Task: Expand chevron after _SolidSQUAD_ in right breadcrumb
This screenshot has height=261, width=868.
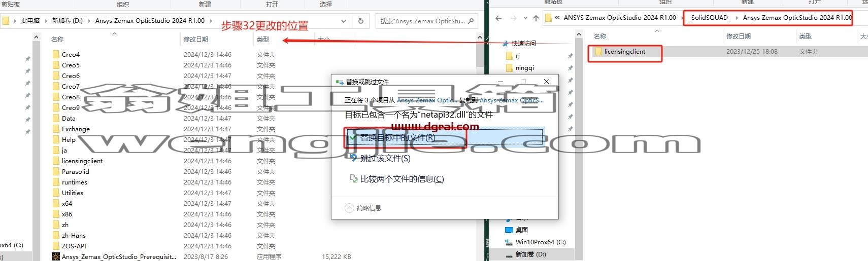Action: (737, 18)
